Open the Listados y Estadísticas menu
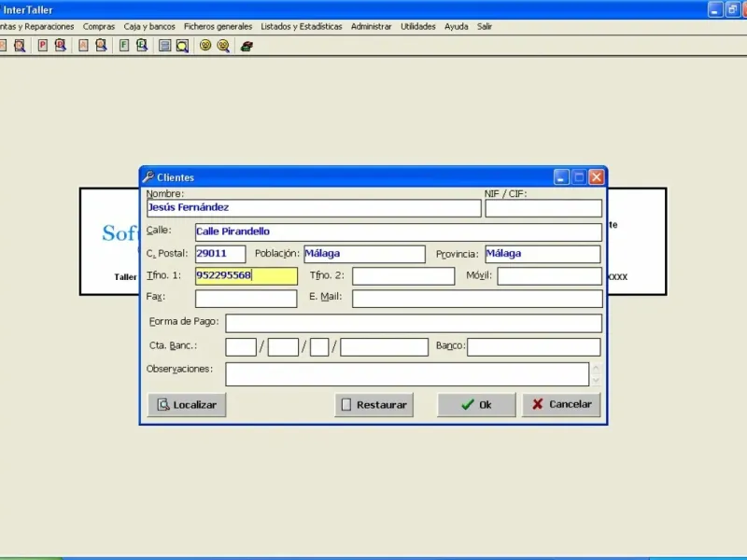747x560 pixels. point(302,27)
